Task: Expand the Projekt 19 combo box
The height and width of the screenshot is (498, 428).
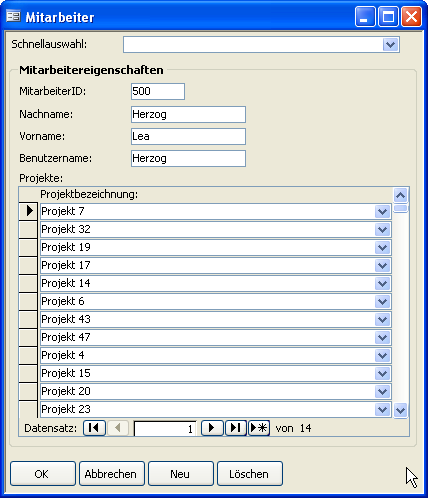Action: click(x=382, y=247)
